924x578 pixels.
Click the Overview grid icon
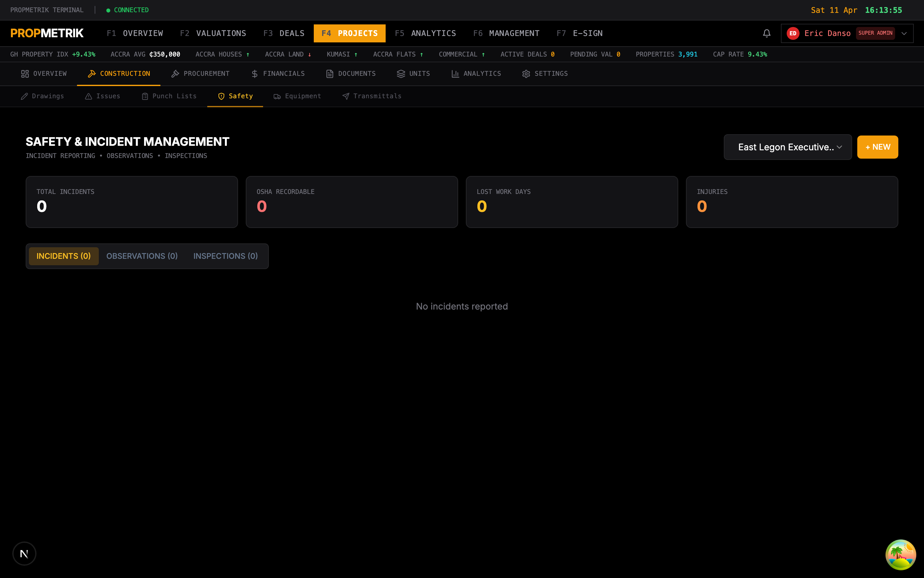click(25, 74)
